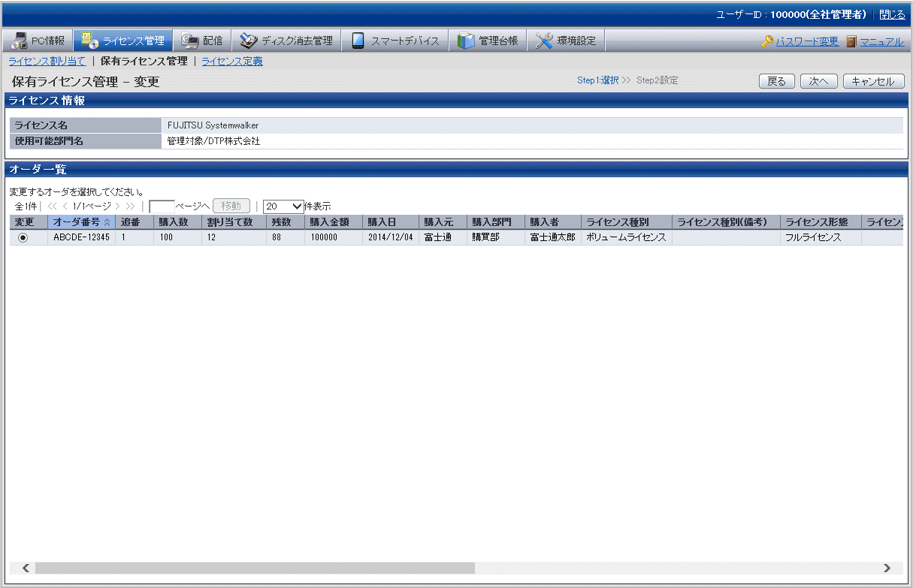Viewport: 913px width, 588px height.
Task: Switch to ライセンス割り当て sub-tab
Action: tap(47, 62)
